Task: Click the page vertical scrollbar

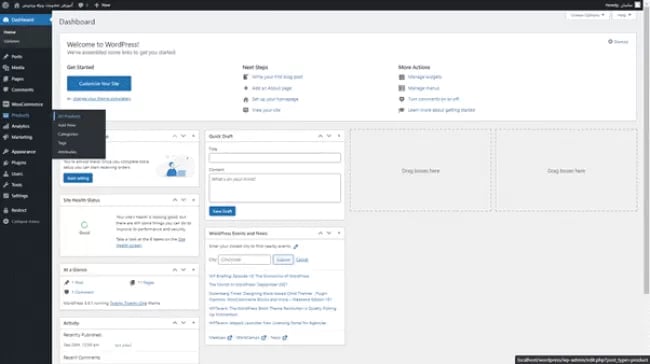Action: tap(647, 152)
